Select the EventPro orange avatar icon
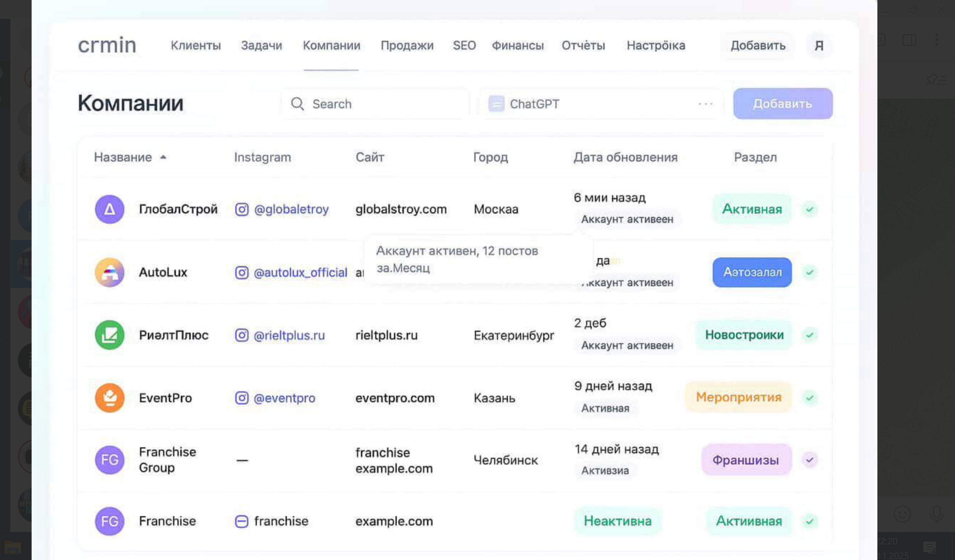This screenshot has width=955, height=560. [110, 398]
